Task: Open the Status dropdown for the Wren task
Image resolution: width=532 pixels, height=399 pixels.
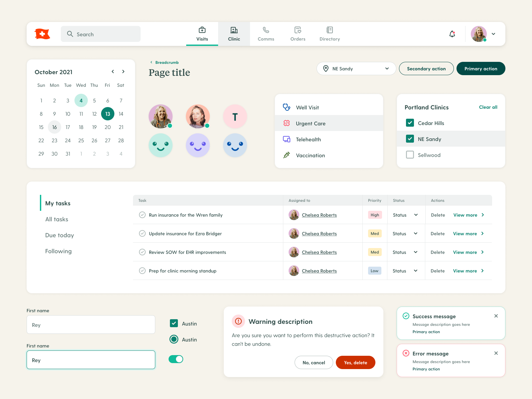Action: [x=405, y=215]
